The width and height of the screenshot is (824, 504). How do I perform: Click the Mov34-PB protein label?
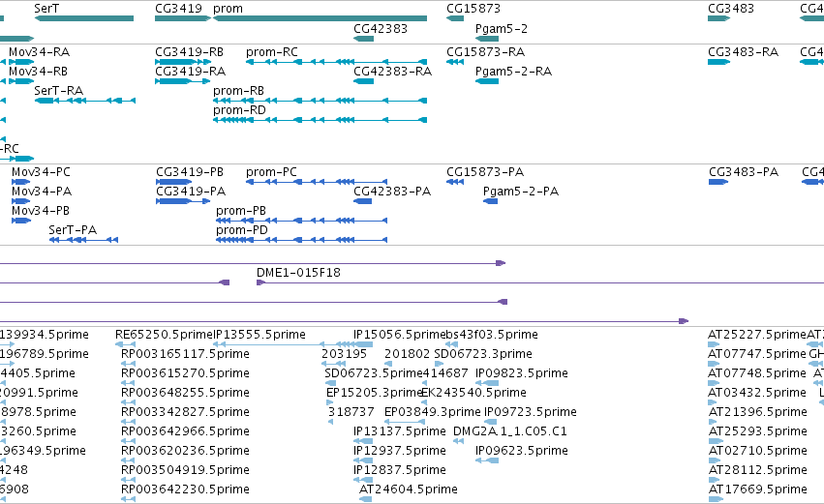pos(41,211)
